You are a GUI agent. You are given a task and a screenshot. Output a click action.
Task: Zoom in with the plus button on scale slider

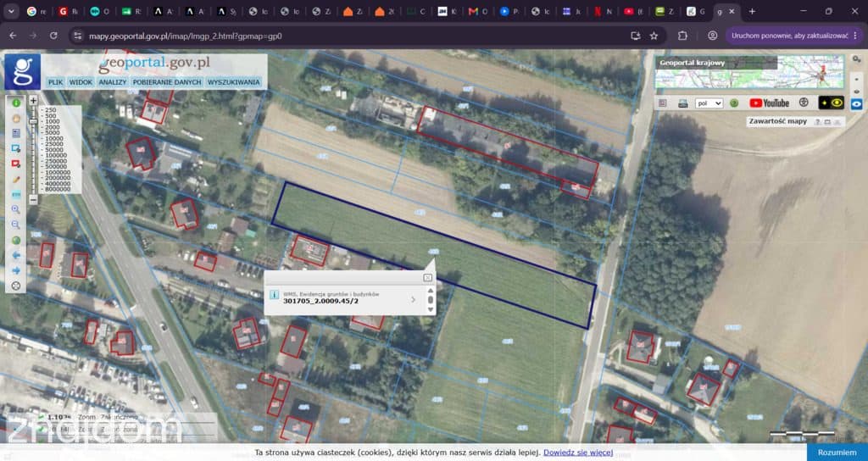point(33,101)
